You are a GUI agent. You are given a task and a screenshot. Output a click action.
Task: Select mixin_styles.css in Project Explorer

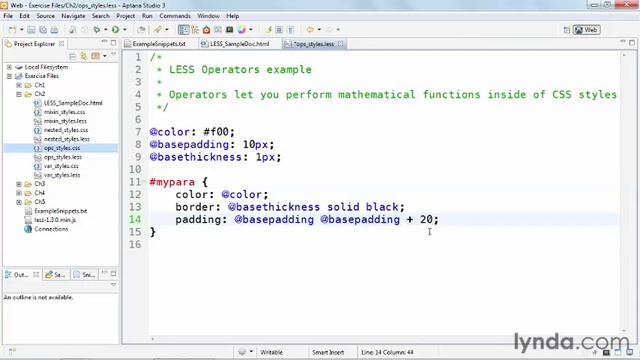[x=64, y=112]
